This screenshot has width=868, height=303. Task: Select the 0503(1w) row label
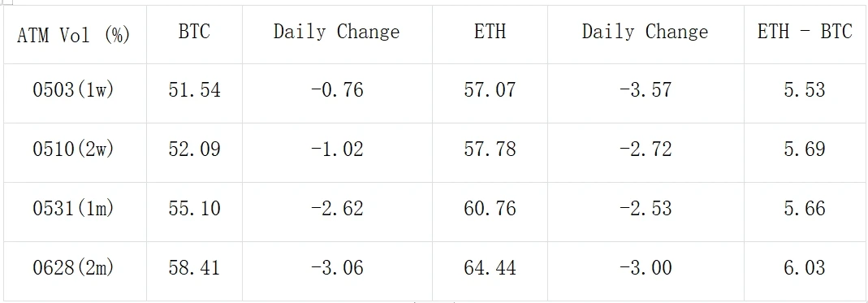(75, 93)
